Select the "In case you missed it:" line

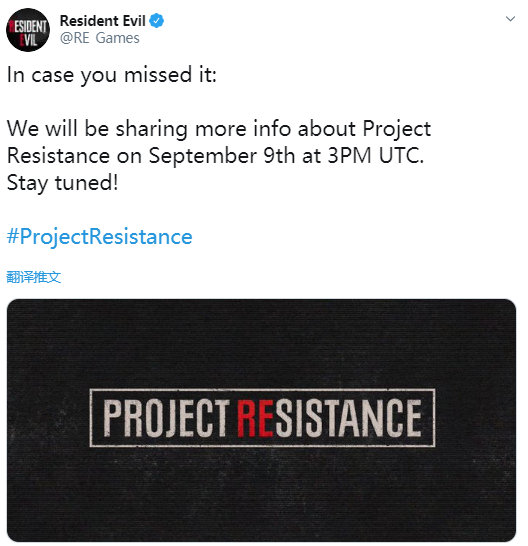112,75
